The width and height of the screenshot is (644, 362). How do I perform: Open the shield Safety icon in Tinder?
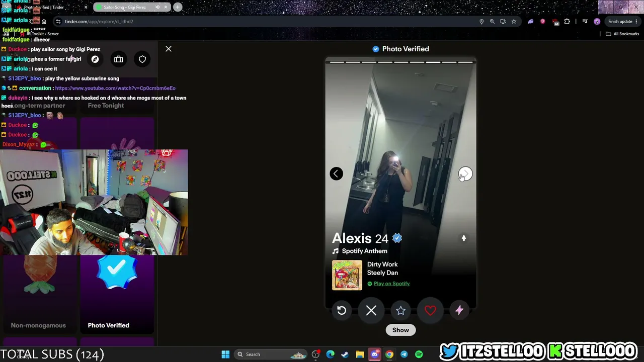pyautogui.click(x=142, y=59)
